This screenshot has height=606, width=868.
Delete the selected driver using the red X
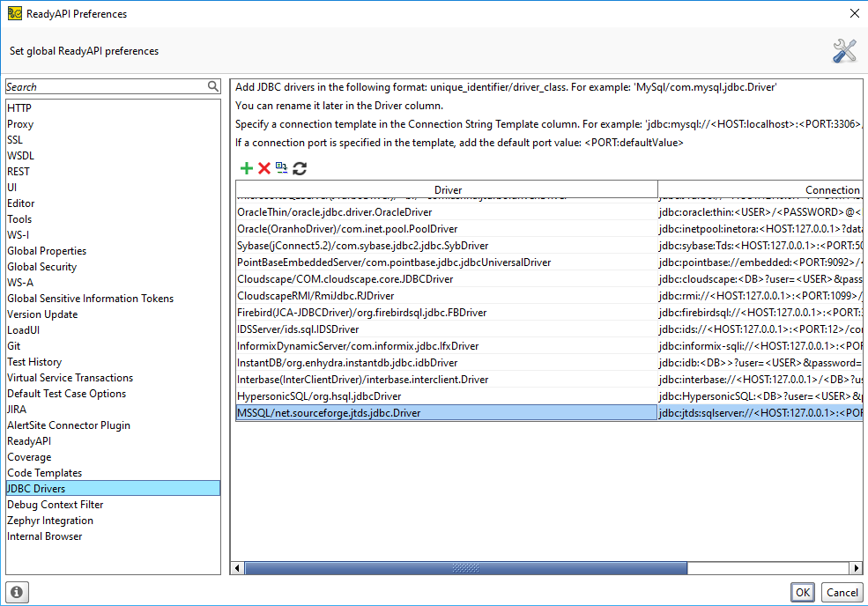[263, 168]
